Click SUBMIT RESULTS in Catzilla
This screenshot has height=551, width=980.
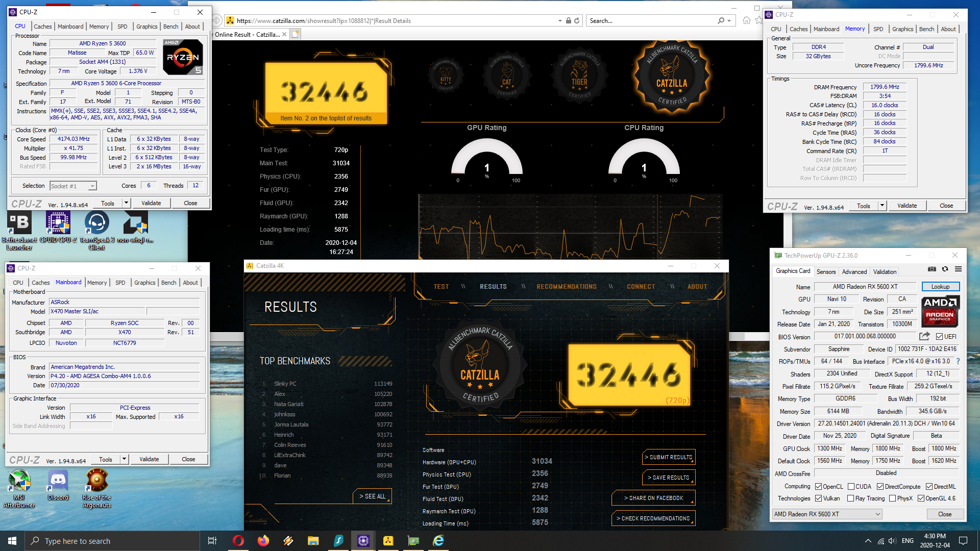click(x=669, y=457)
